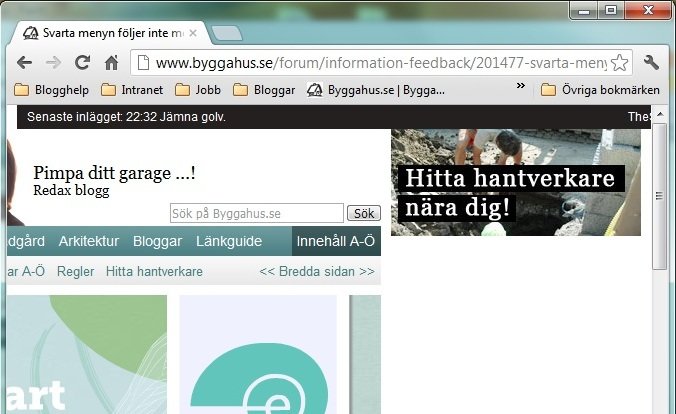Open the latest post 'Jämna golv.' link
The image size is (676, 414).
point(193,117)
